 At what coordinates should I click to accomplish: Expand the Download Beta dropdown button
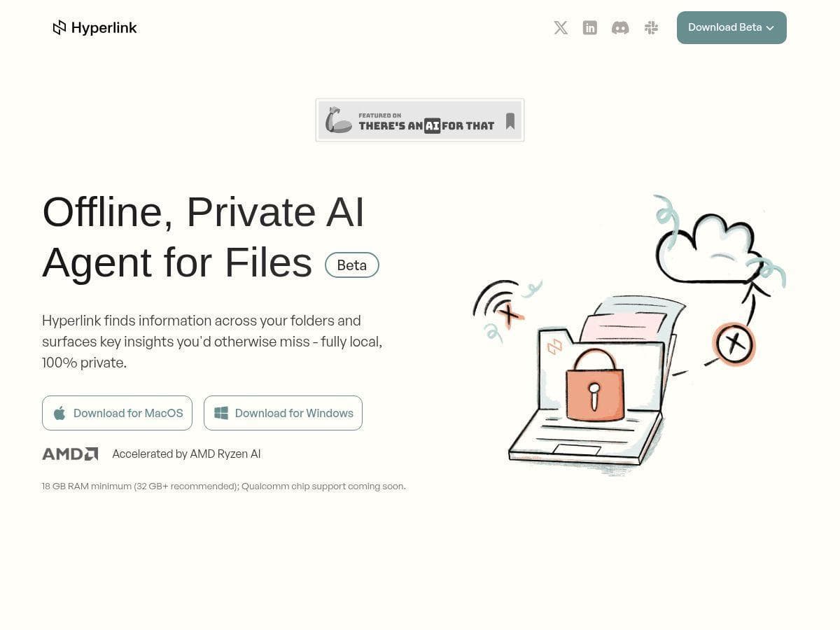(x=731, y=27)
